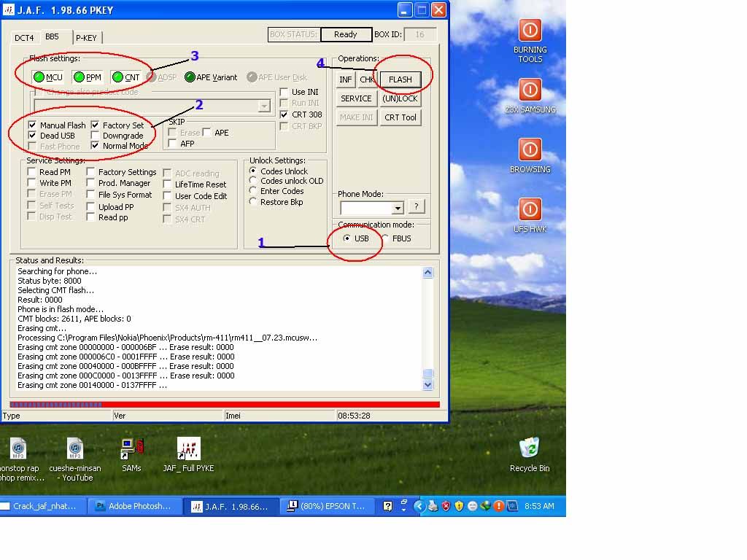
Task: Open the BROWSING desktop icon
Action: [x=530, y=149]
